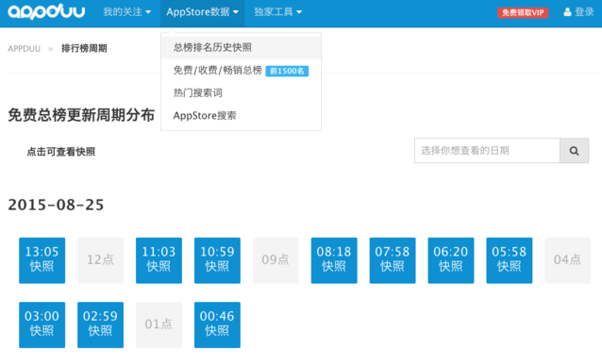Open the 05:58 快照 snapshot

(x=510, y=260)
